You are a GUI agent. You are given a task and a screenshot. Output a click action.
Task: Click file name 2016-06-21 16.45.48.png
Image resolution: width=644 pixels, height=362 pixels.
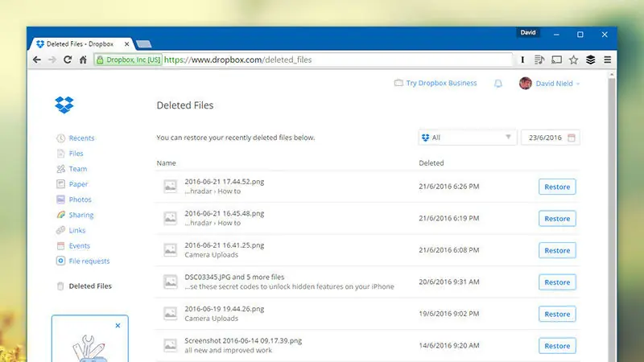pos(225,213)
